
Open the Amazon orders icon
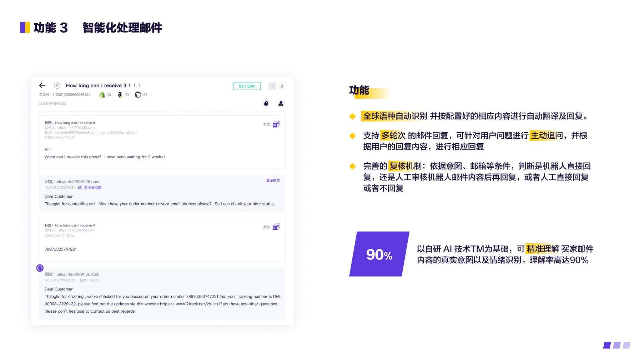[120, 95]
